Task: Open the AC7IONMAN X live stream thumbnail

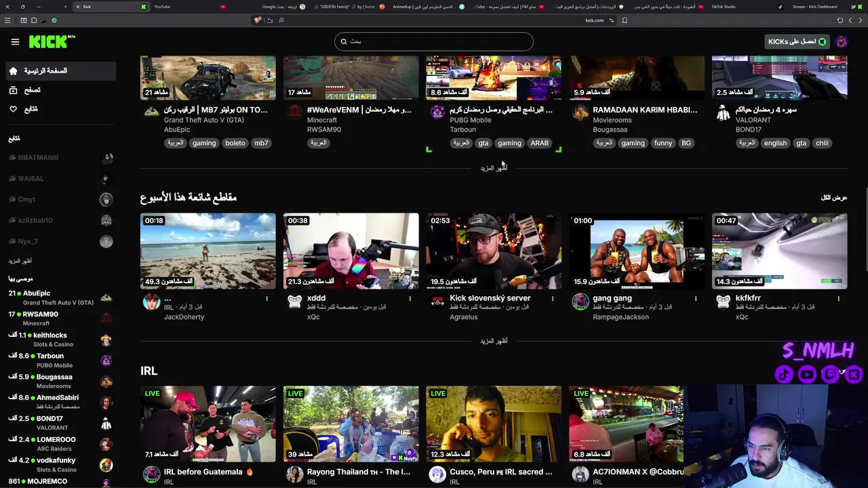Action: coord(626,424)
